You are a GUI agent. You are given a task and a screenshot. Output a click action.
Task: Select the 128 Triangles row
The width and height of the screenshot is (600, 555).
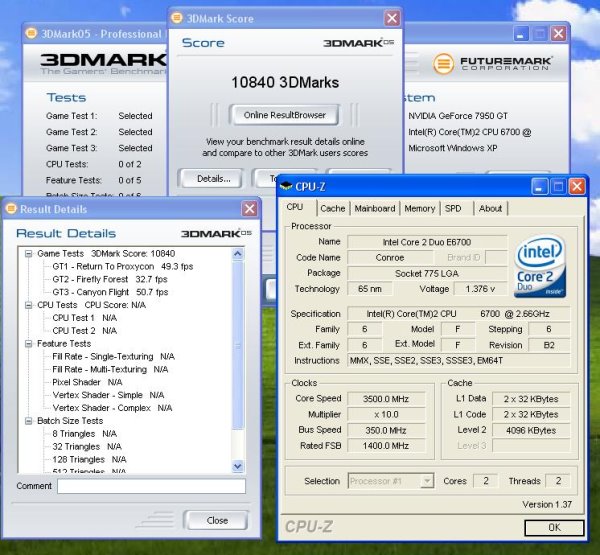point(90,459)
